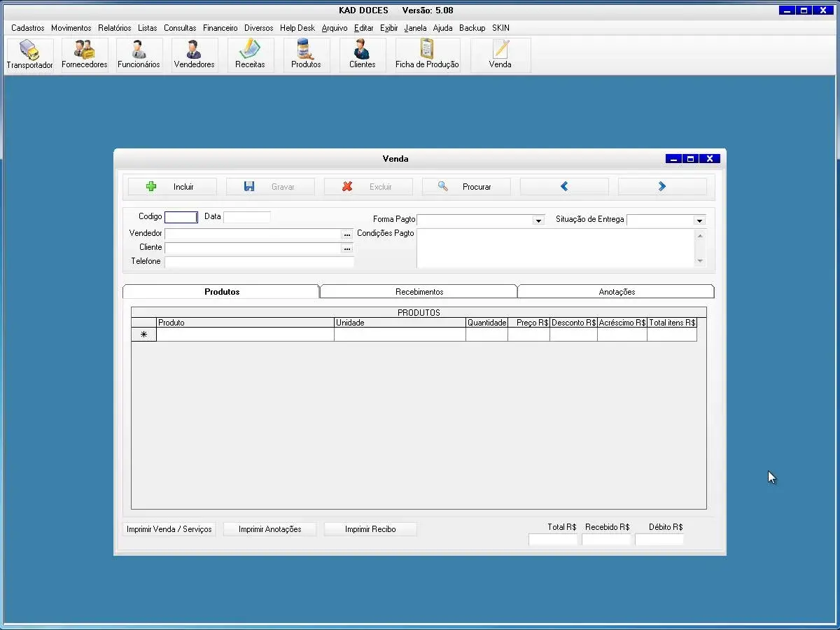Click the Débito R$ value field
Screen dimensions: 840x630
pos(659,540)
